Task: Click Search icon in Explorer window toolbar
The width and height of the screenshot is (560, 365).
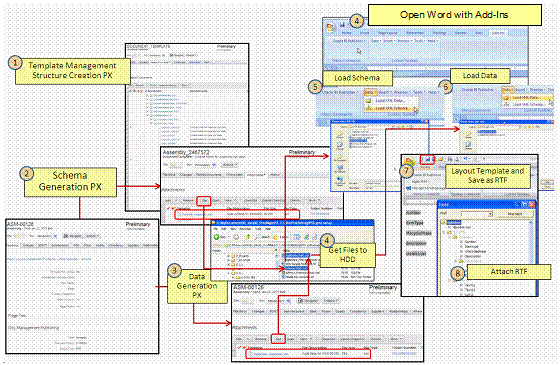Action: pos(262,237)
